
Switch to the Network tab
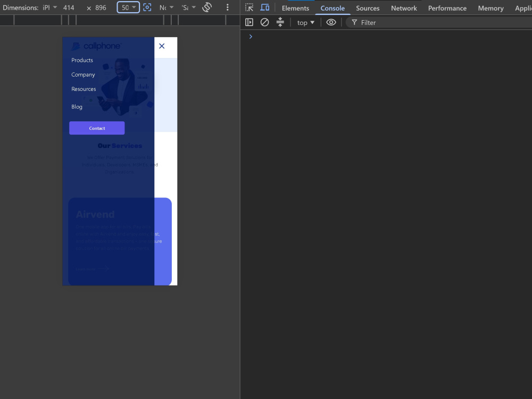(404, 8)
